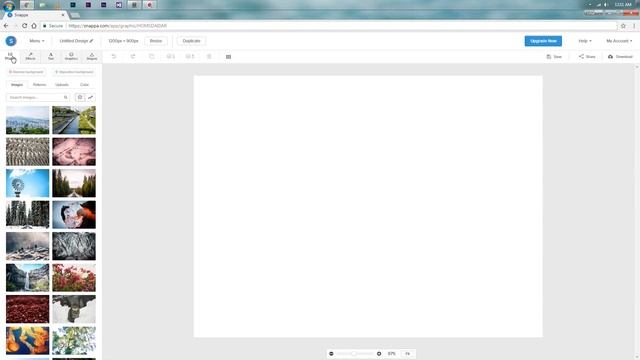Click the Snappa logo icon
The width and height of the screenshot is (640, 360).
click(11, 41)
